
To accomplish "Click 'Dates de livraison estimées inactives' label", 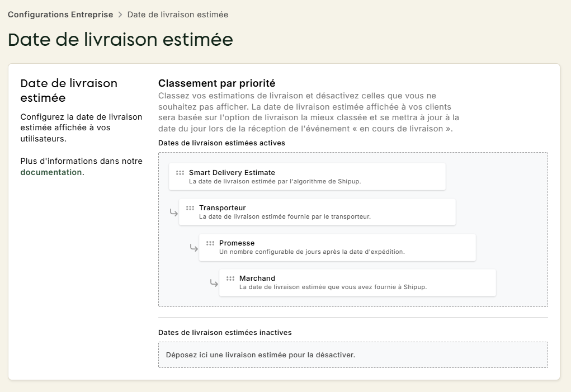I will coord(225,333).
